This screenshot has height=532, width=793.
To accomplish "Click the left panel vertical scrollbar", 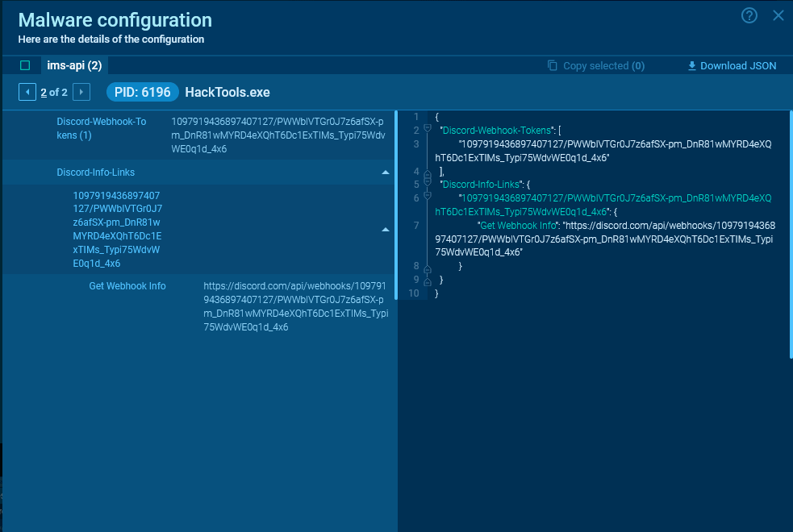I will pyautogui.click(x=396, y=205).
